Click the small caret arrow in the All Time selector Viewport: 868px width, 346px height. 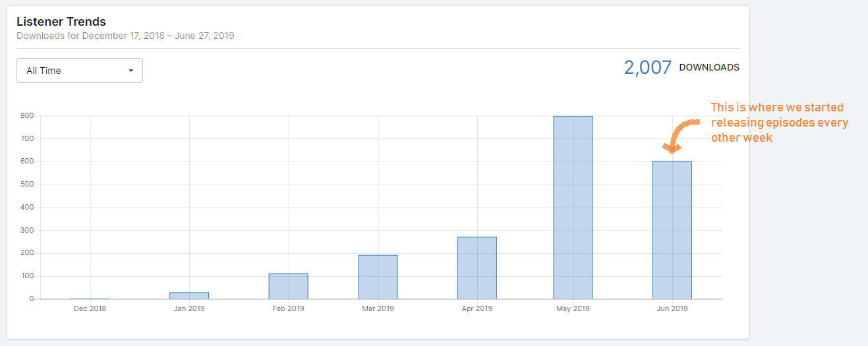click(x=130, y=71)
